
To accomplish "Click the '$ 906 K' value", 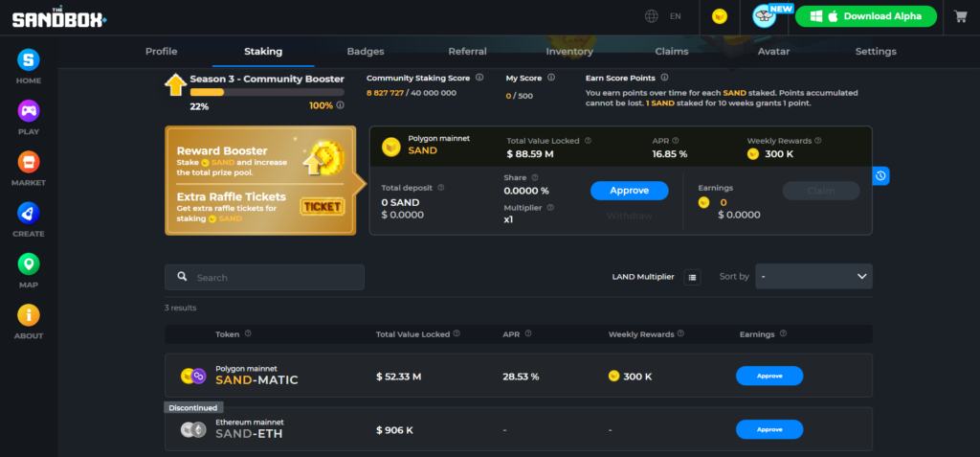I will click(394, 431).
